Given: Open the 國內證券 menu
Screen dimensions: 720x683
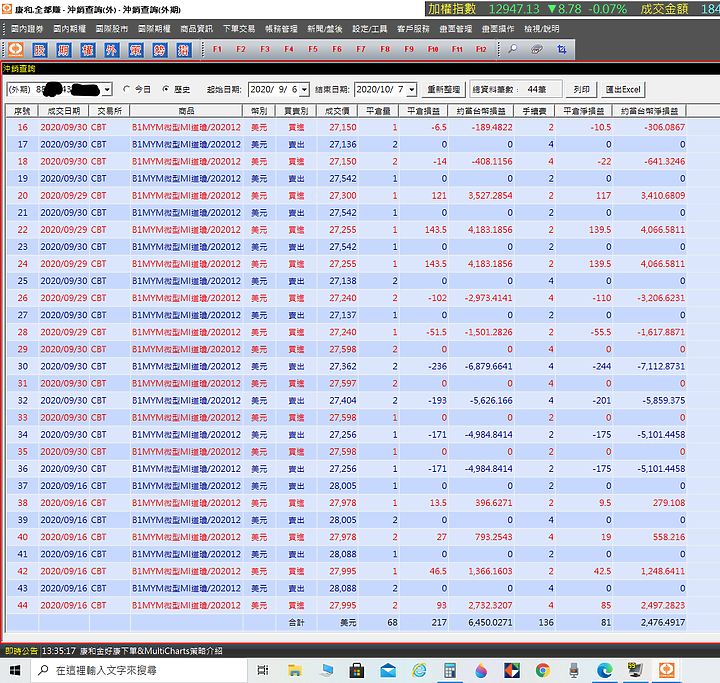Looking at the screenshot, I should click(x=27, y=29).
